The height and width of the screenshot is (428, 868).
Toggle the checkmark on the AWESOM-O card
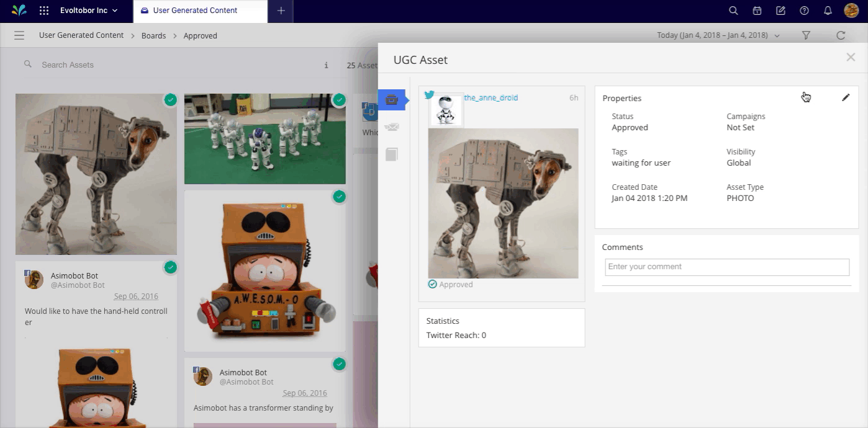[x=339, y=197]
